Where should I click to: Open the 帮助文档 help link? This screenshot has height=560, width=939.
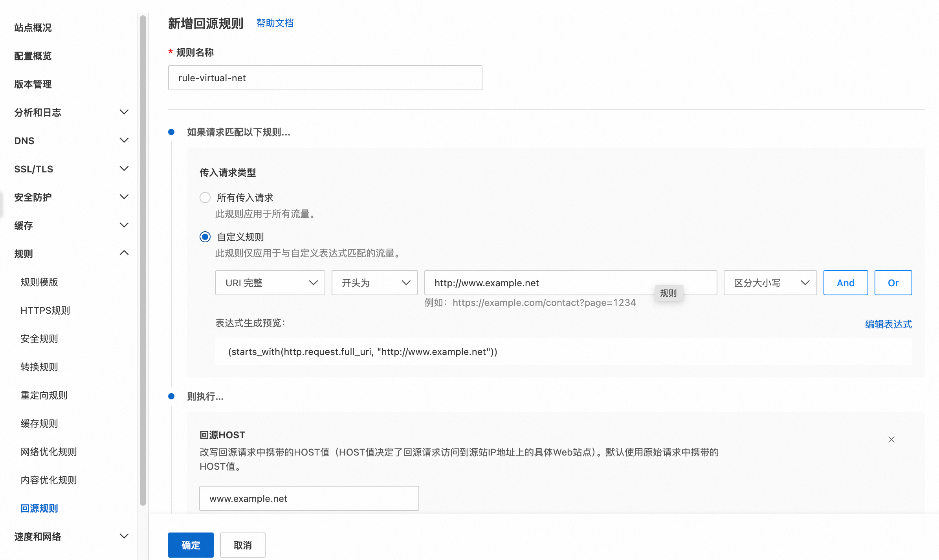[275, 23]
